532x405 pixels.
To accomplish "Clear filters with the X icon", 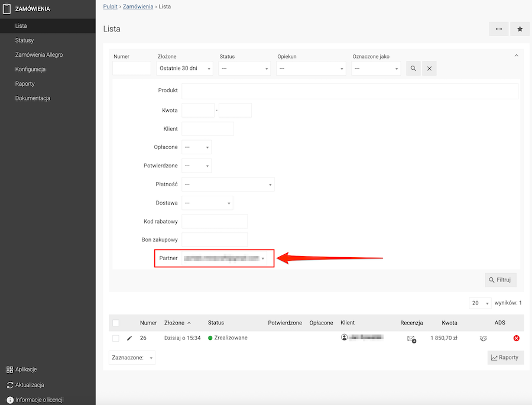I will [x=429, y=68].
